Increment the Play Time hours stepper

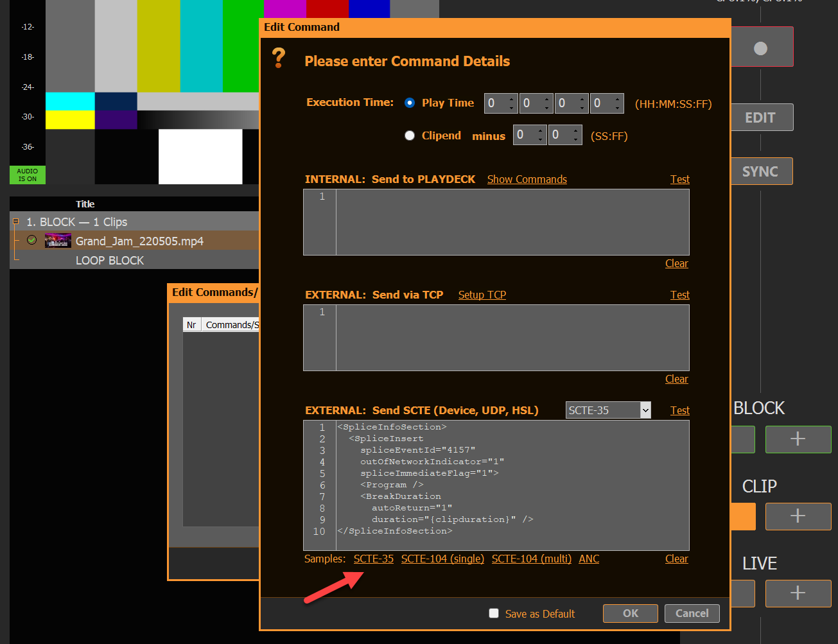tap(512, 99)
